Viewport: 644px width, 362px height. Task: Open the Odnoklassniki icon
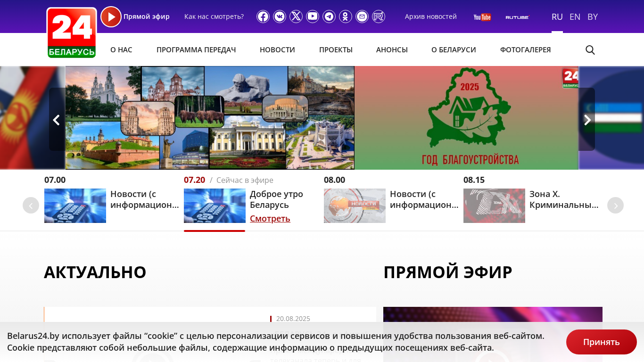coord(346,16)
